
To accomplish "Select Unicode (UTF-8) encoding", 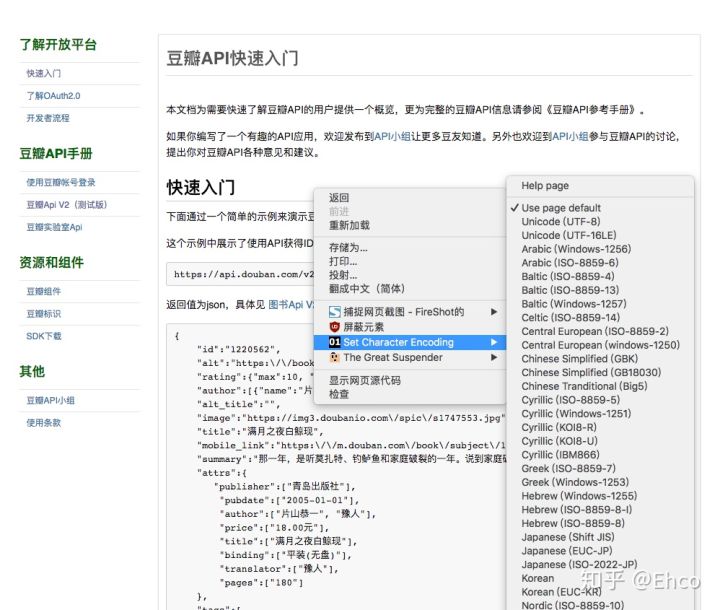I will [x=561, y=221].
